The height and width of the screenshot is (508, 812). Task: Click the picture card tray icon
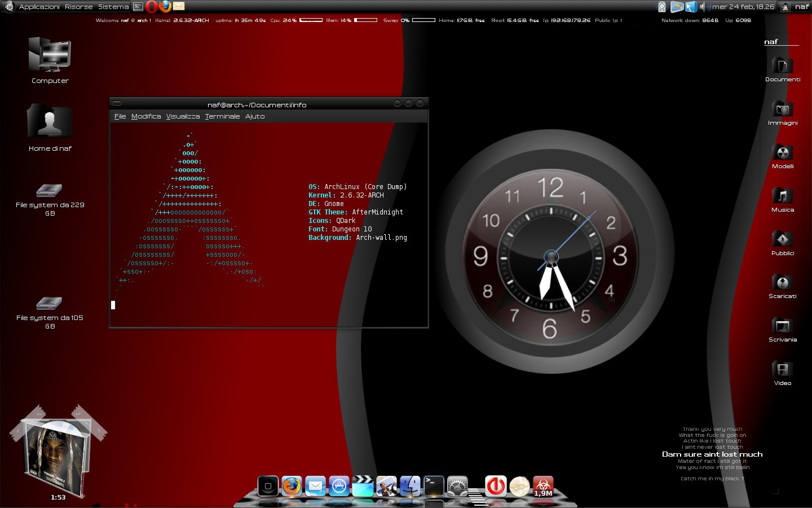click(x=677, y=7)
